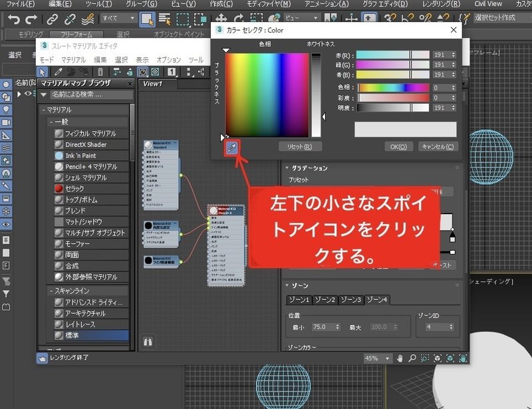This screenshot has width=532, height=409.
Task: Toggle Display Space Warps wave filter
Action: 6,148
